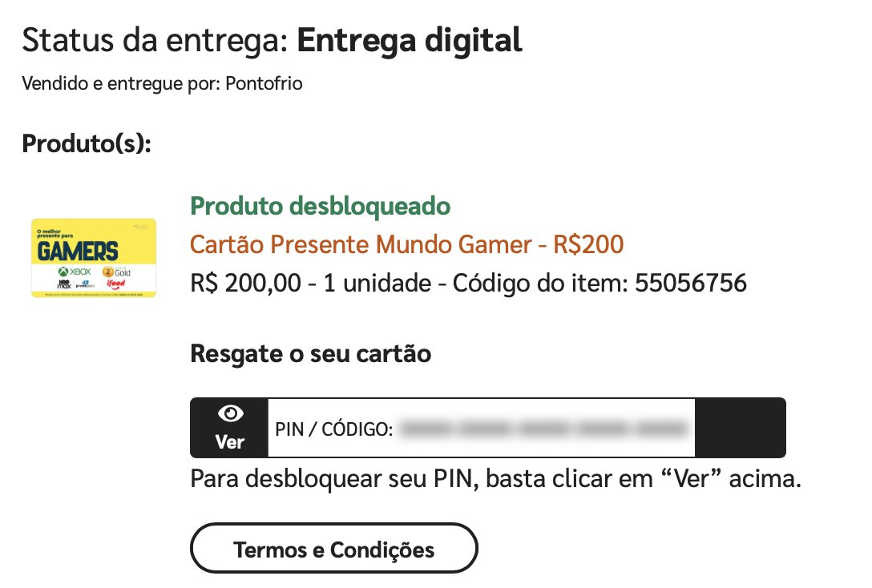Click the HBO Max logo on card
The image size is (872, 588).
point(64,284)
